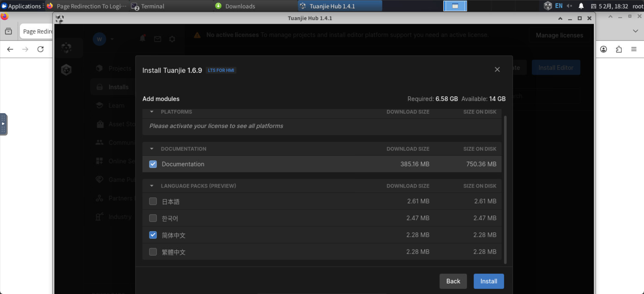Viewport: 644px width, 294px height.
Task: Collapse the Documentation section arrow
Action: coord(152,149)
